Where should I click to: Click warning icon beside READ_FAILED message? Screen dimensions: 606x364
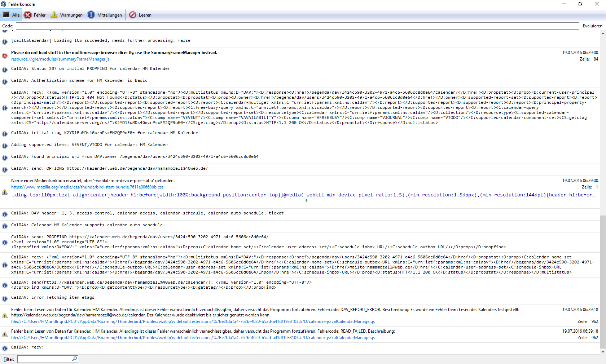click(x=5, y=334)
